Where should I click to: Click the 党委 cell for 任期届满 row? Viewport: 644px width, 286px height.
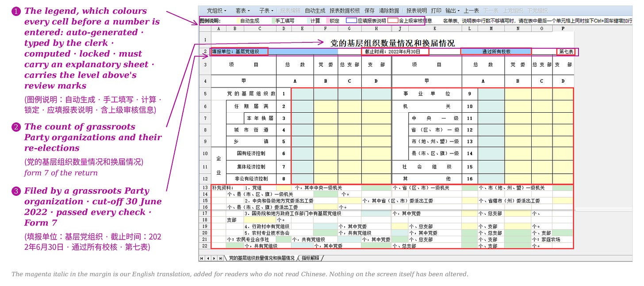pyautogui.click(x=326, y=107)
